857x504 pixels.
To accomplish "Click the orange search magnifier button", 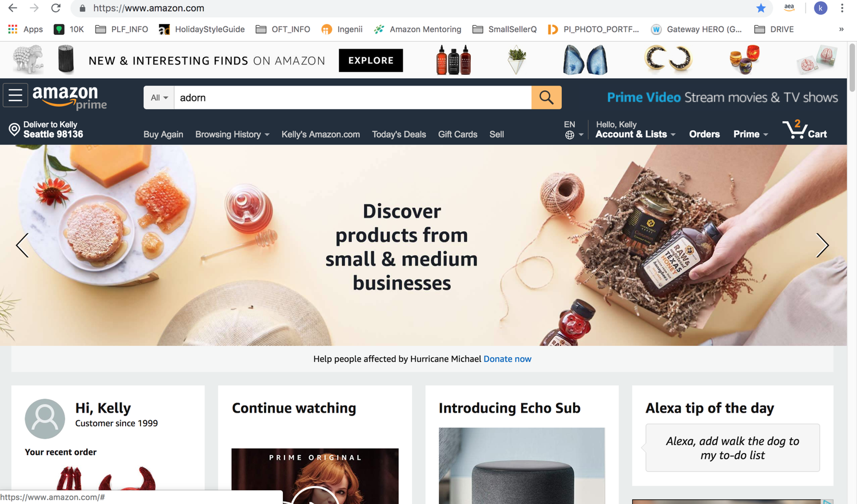I will (546, 98).
